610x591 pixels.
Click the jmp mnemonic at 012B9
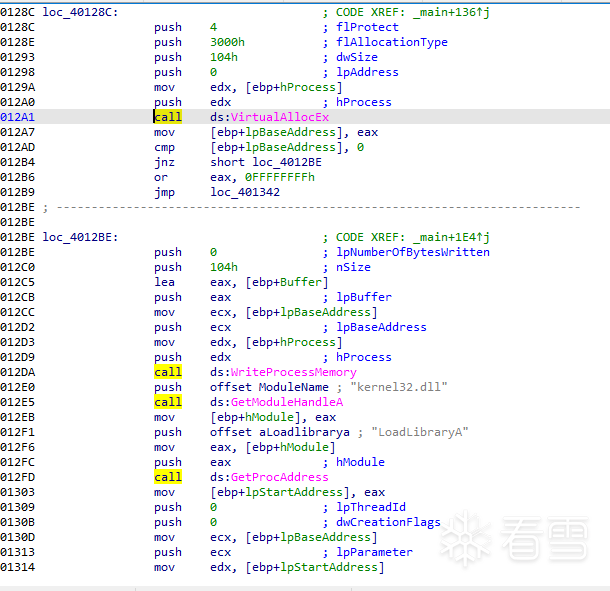tap(164, 192)
